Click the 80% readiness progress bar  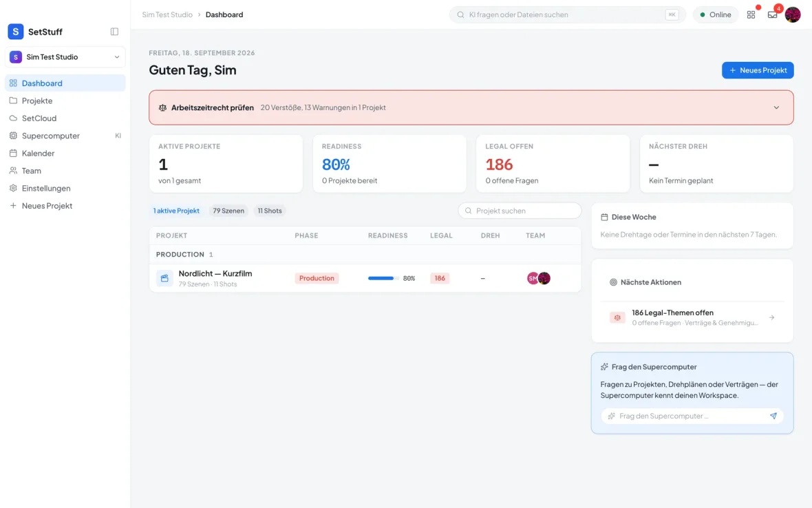383,279
